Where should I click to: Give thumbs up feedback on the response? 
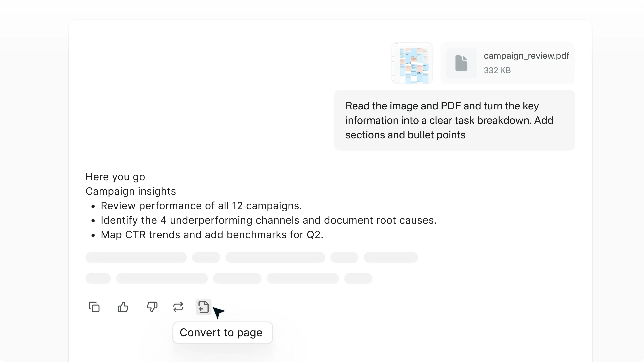coord(123,307)
